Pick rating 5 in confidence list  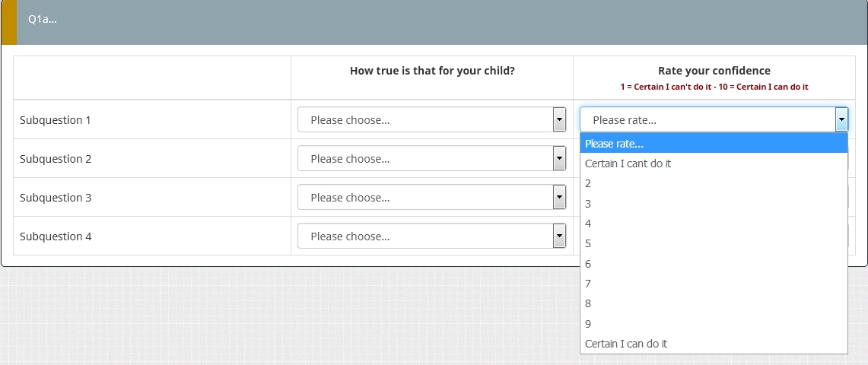point(714,243)
